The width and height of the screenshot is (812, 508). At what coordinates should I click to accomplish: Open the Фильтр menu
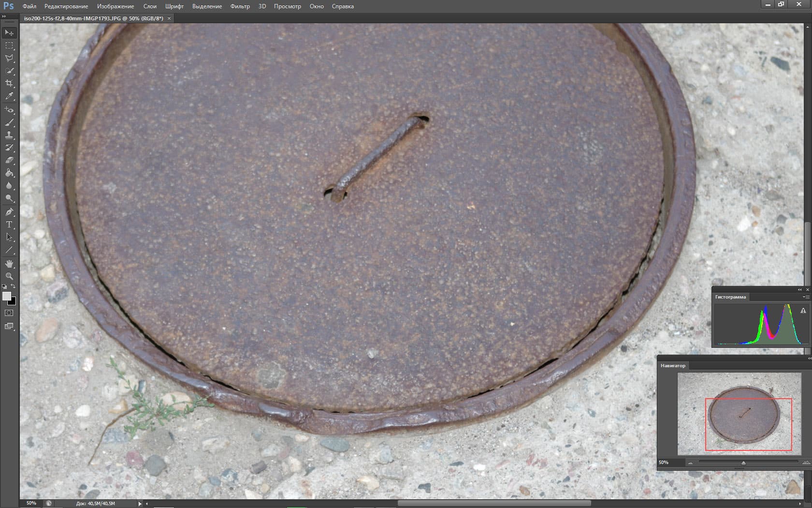240,6
